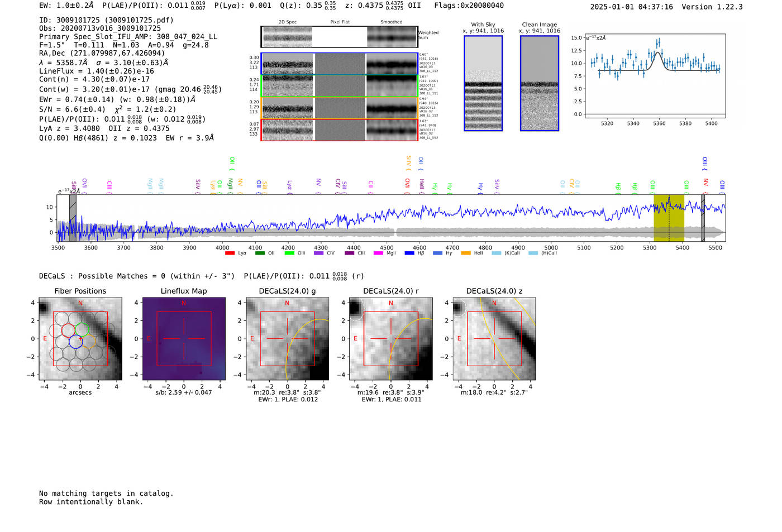Open the DECaLS(24.0) r cutout

[x=390, y=339]
